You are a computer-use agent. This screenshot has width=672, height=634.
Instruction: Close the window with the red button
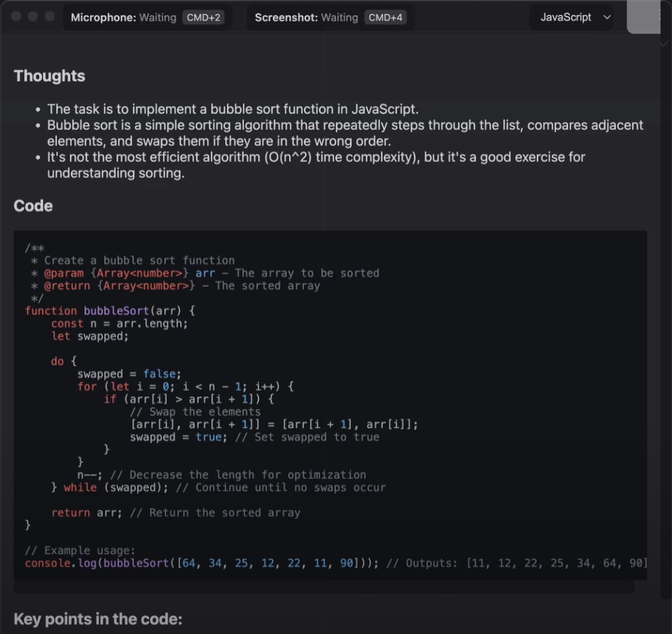coord(16,17)
